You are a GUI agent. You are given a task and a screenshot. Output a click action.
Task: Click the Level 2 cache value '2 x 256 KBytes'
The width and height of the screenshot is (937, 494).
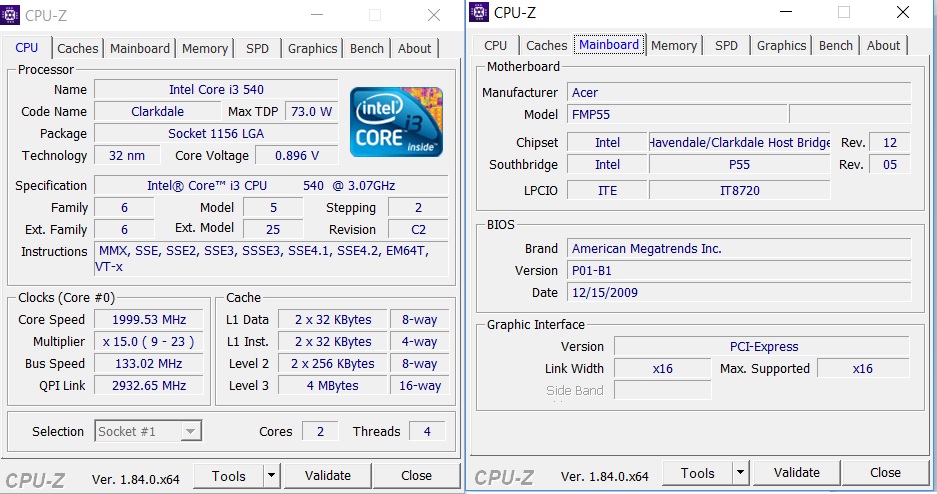point(333,364)
